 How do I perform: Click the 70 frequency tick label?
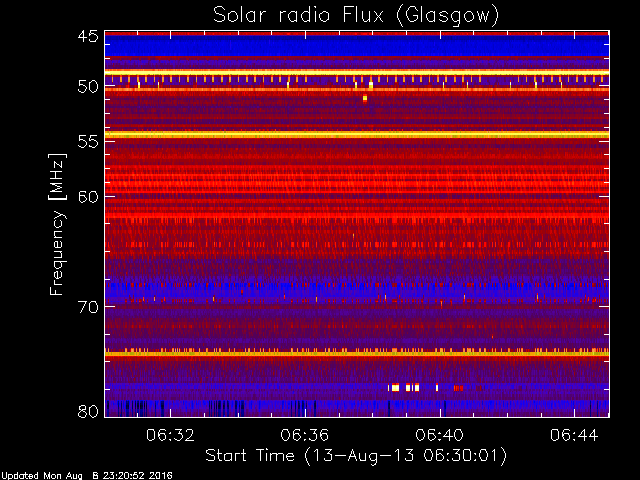[88, 307]
